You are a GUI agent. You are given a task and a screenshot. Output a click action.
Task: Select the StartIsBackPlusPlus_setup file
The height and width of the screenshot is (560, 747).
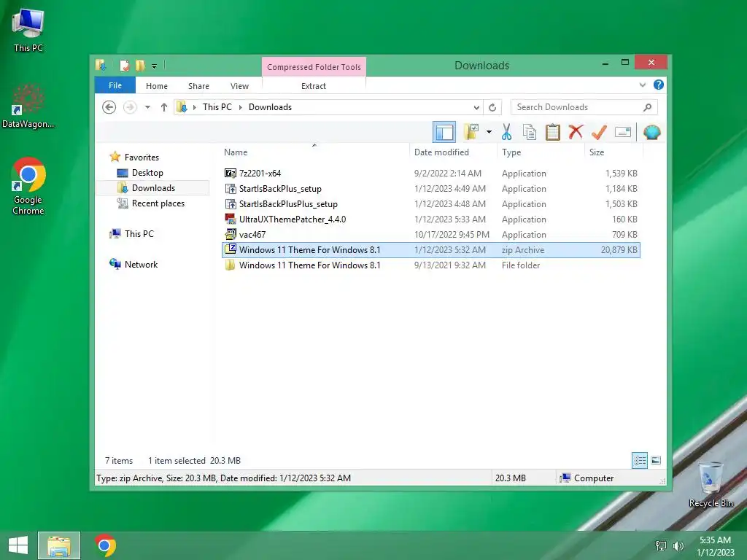coord(430,204)
